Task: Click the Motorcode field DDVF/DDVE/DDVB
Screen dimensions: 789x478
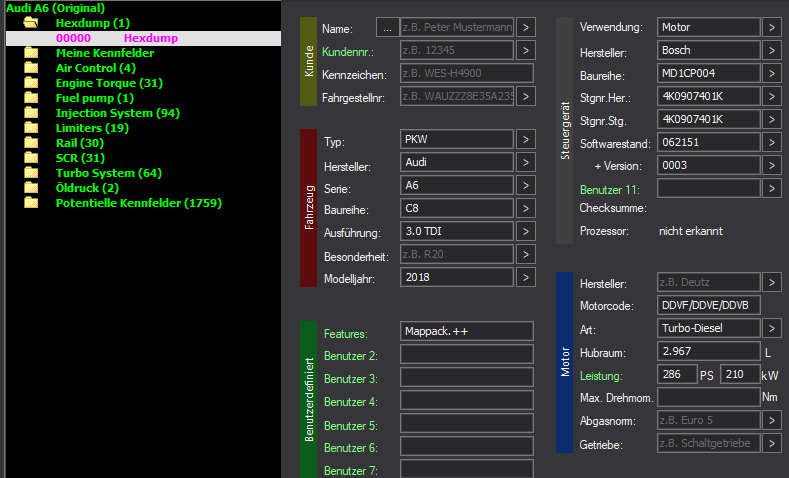Action: click(x=708, y=305)
